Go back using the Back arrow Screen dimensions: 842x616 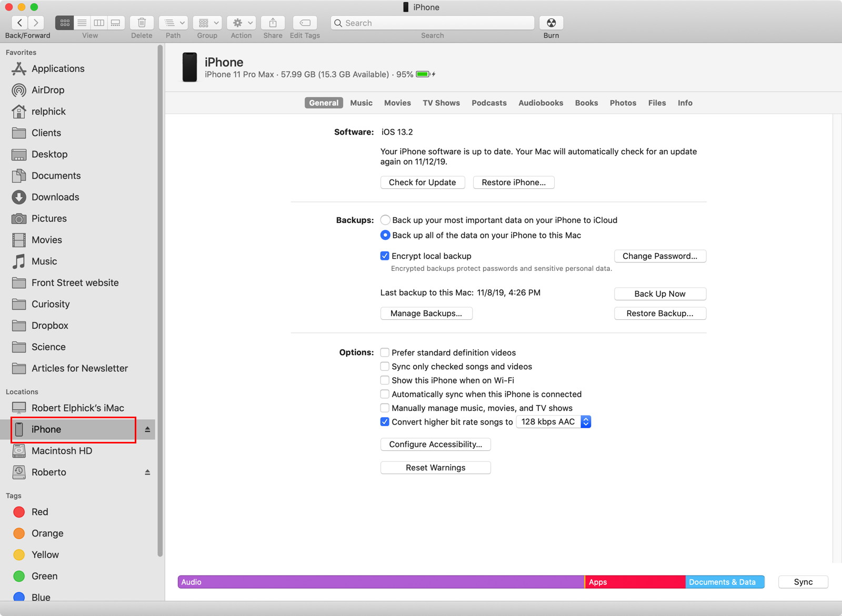(x=19, y=23)
